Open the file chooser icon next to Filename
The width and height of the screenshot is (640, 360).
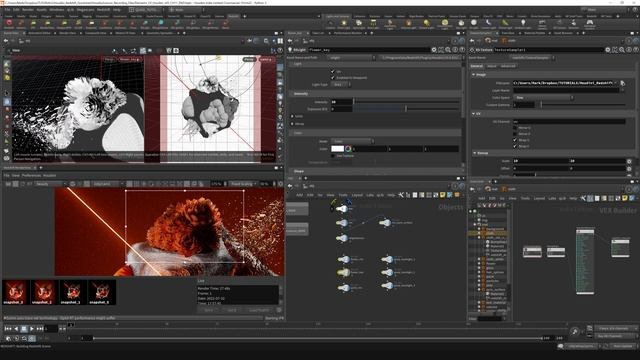[622, 83]
